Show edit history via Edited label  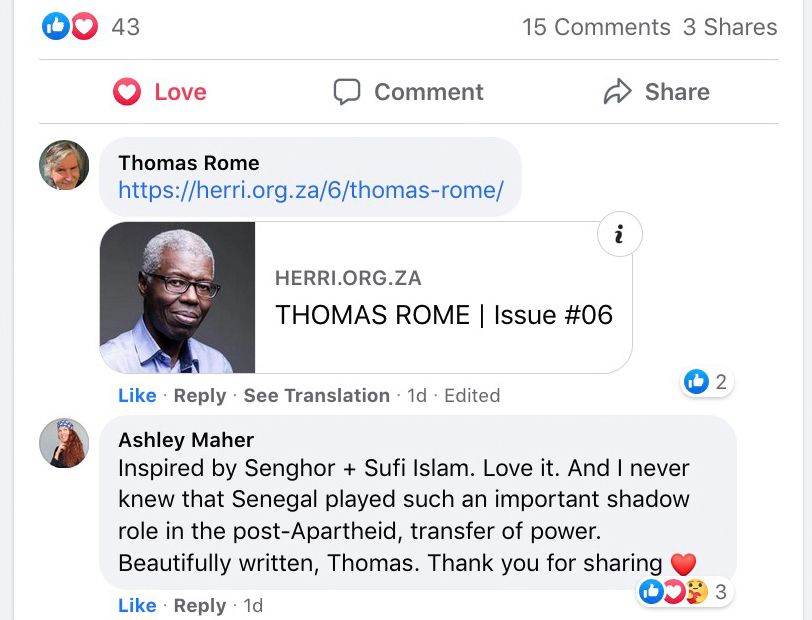click(x=472, y=395)
